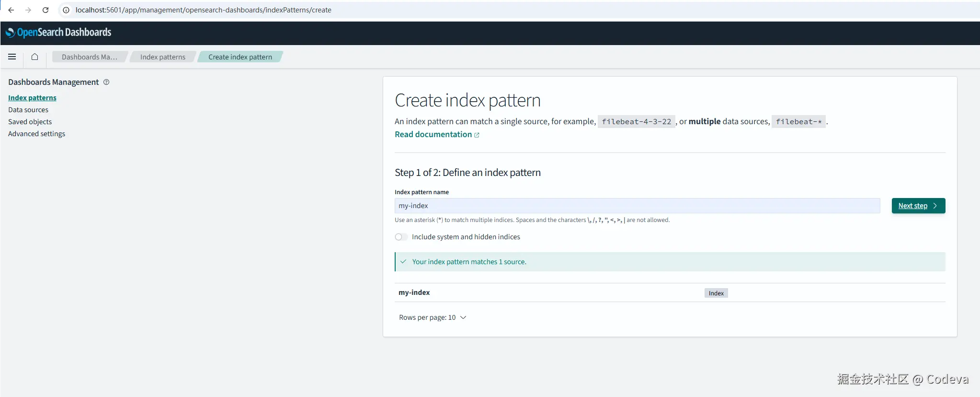
Task: Open Dashboards Ma... breadcrumb
Action: click(89, 57)
